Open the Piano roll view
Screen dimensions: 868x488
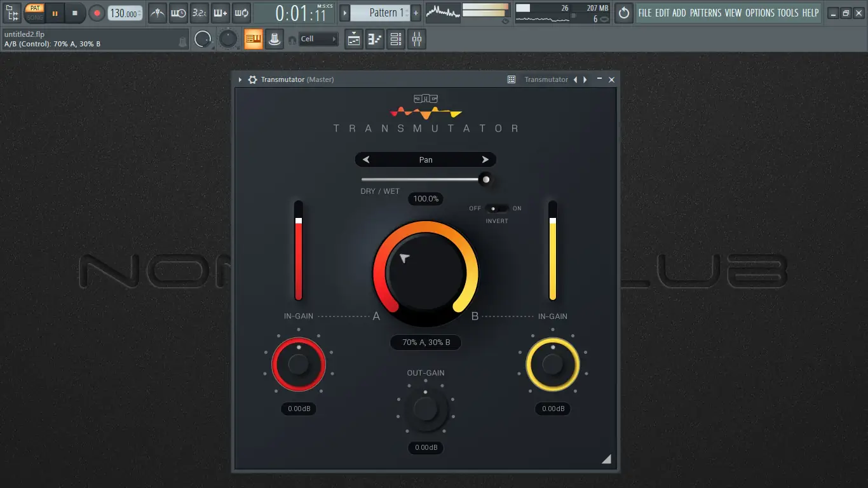[x=374, y=39]
